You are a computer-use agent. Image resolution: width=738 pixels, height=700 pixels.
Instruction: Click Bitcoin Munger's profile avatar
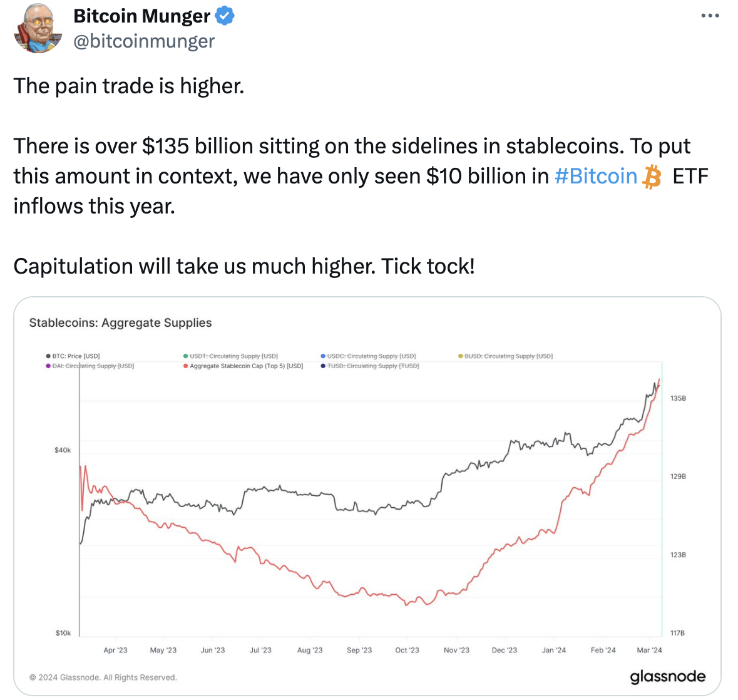[x=38, y=28]
